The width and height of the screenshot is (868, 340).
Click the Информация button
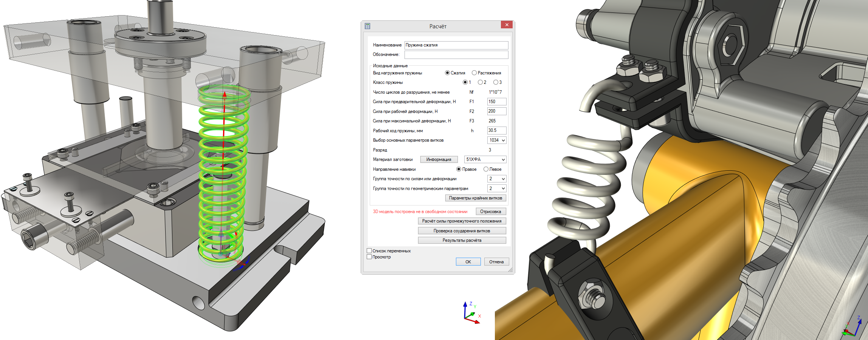(439, 159)
